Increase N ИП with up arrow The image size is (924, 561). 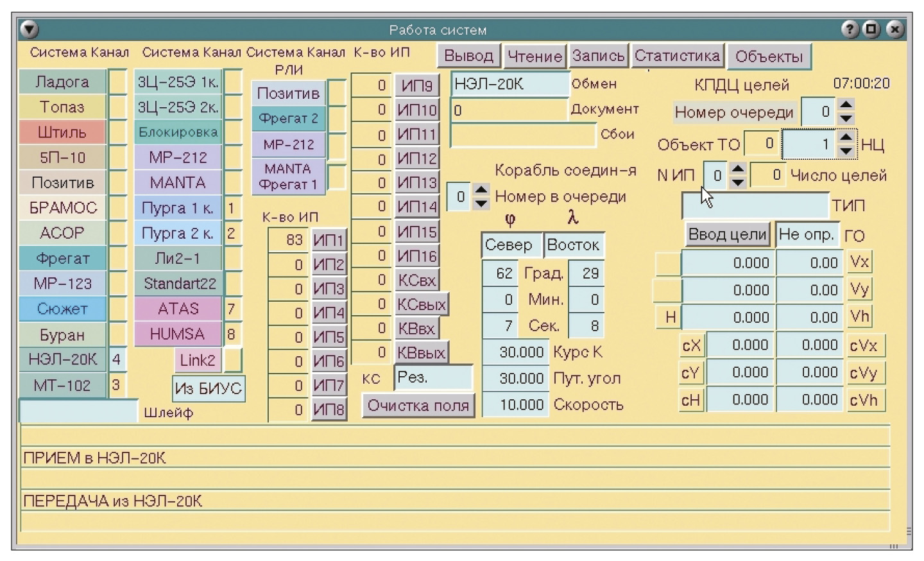click(x=738, y=169)
